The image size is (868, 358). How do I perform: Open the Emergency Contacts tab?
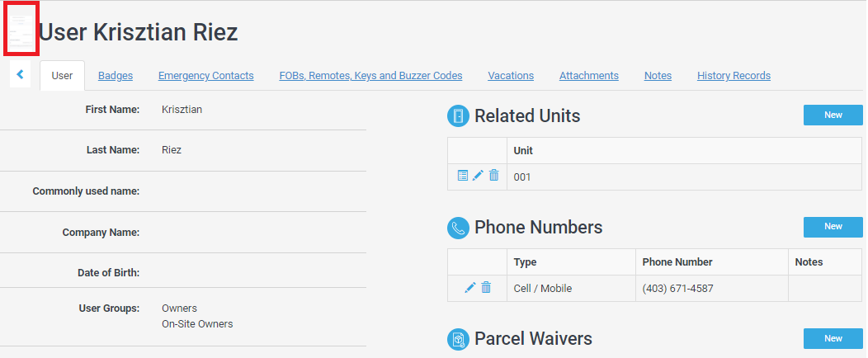[205, 76]
